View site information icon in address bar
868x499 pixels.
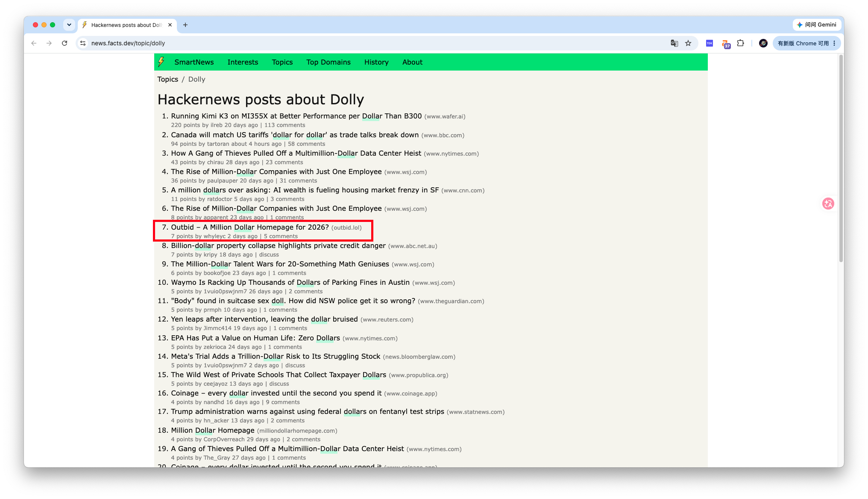[x=83, y=43]
